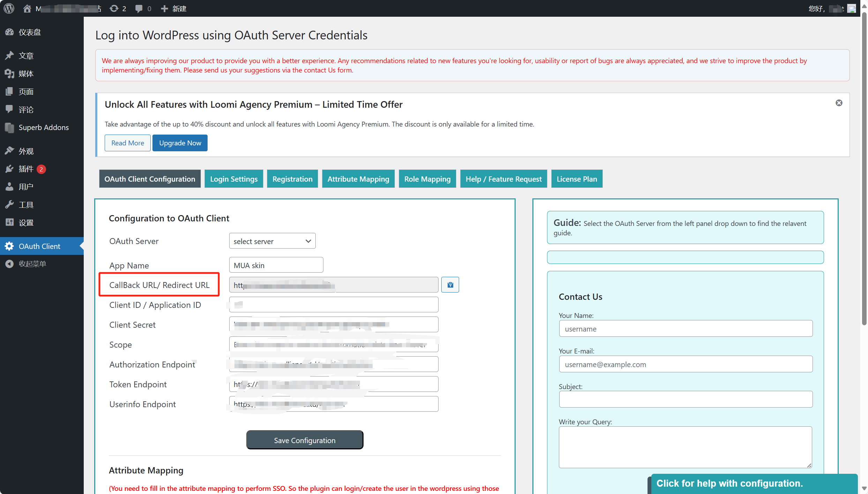This screenshot has width=868, height=494.
Task: Click the 'Click for help with configuration' banner
Action: (x=754, y=483)
